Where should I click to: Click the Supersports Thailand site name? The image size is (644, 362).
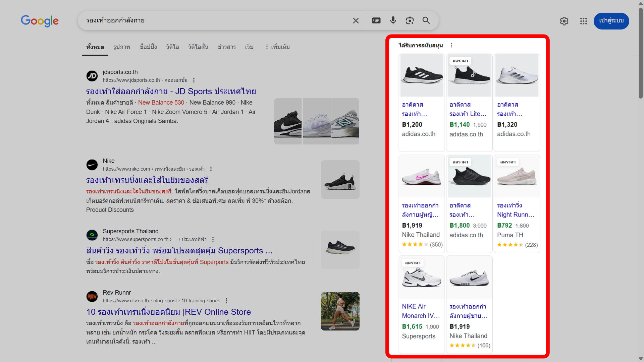[130, 231]
